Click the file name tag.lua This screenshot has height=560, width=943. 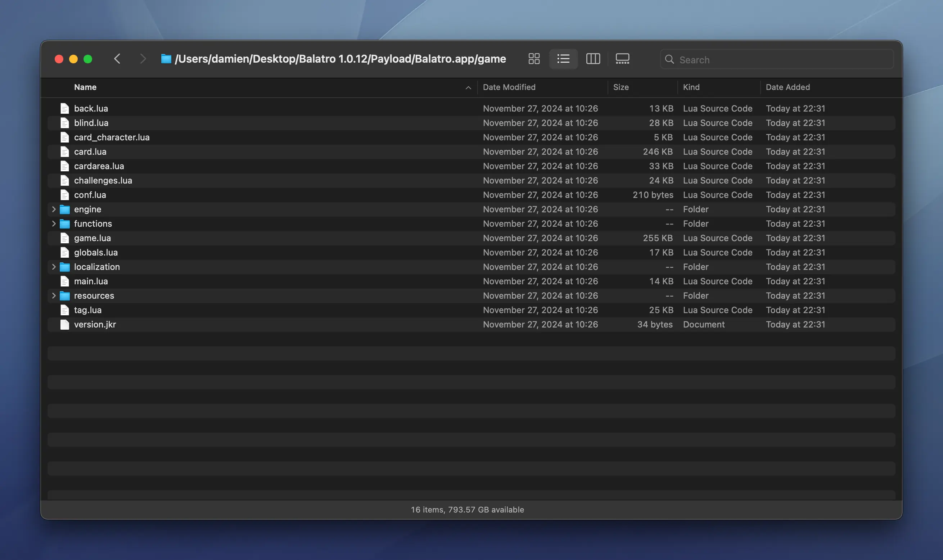(87, 310)
